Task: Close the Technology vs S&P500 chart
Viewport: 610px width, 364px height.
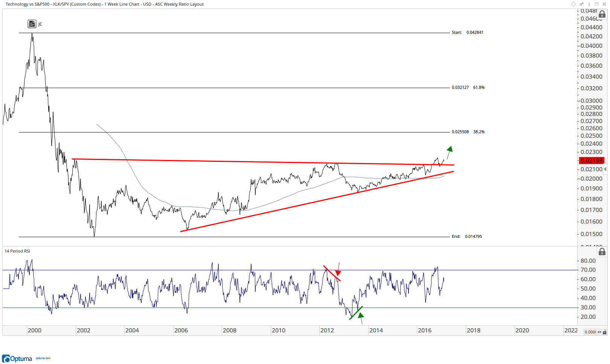Action: point(604,4)
